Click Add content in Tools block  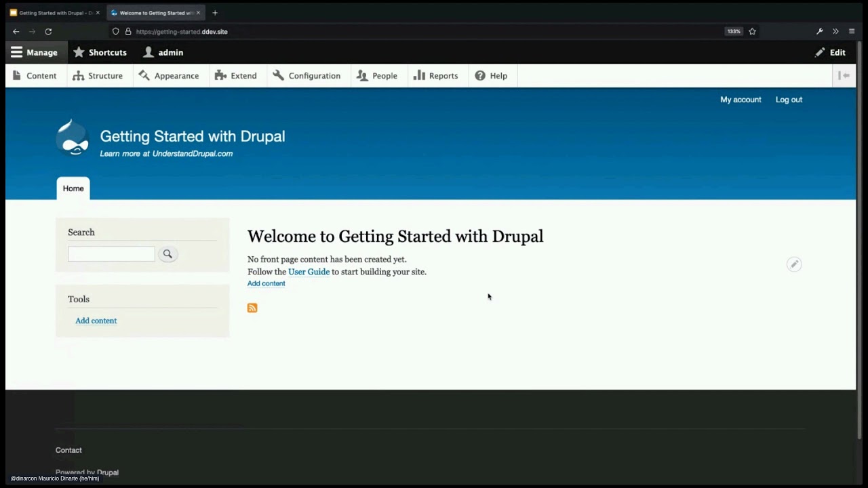(96, 321)
